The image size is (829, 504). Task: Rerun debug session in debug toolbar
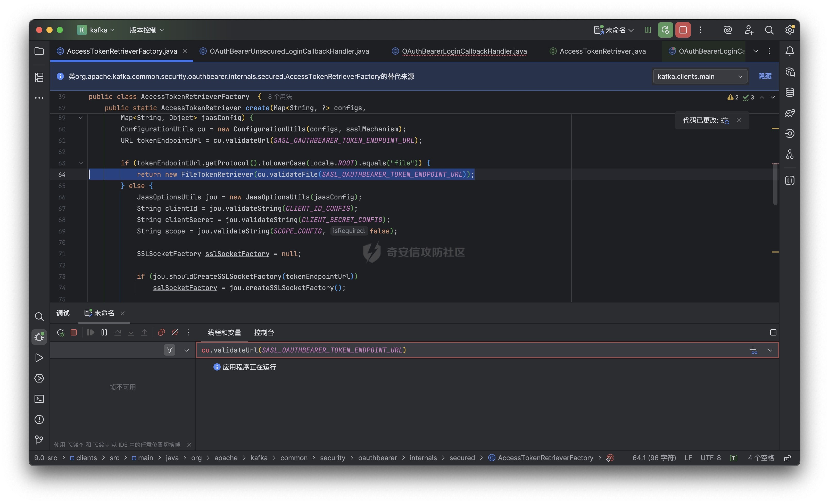(61, 332)
